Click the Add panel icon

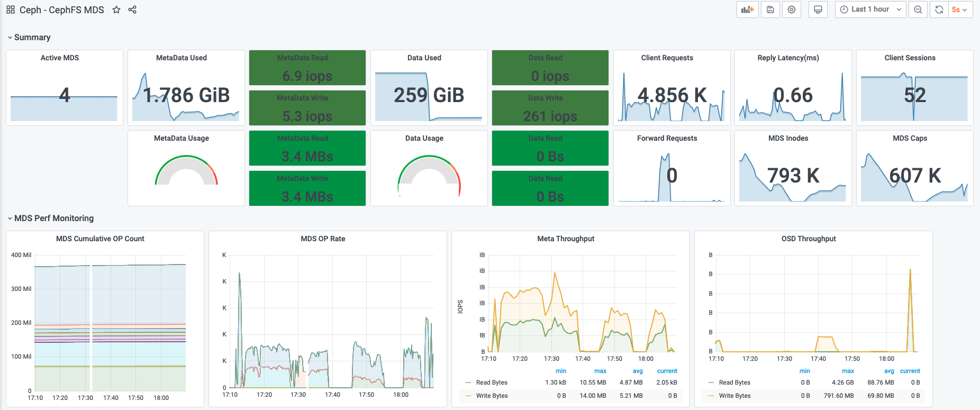coord(748,10)
